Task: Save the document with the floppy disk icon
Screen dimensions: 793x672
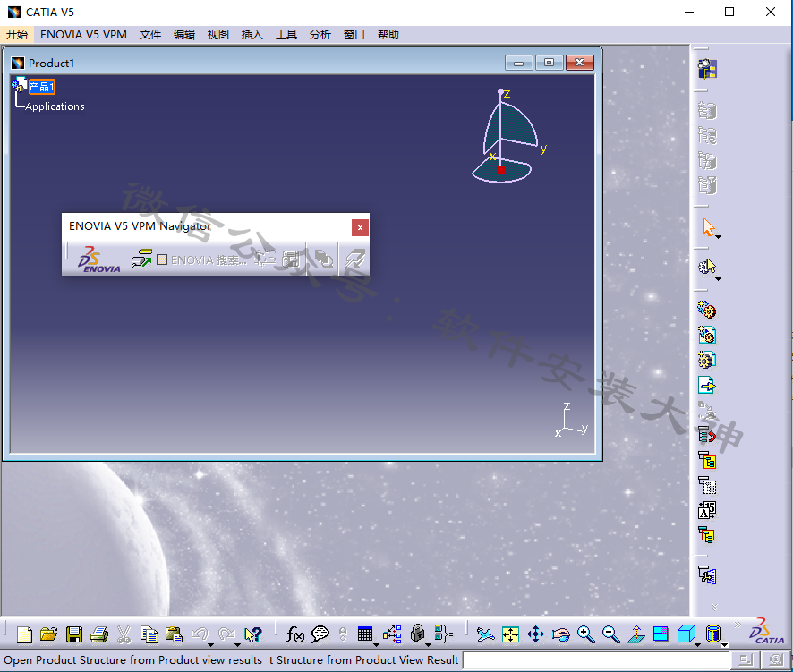Action: point(74,634)
